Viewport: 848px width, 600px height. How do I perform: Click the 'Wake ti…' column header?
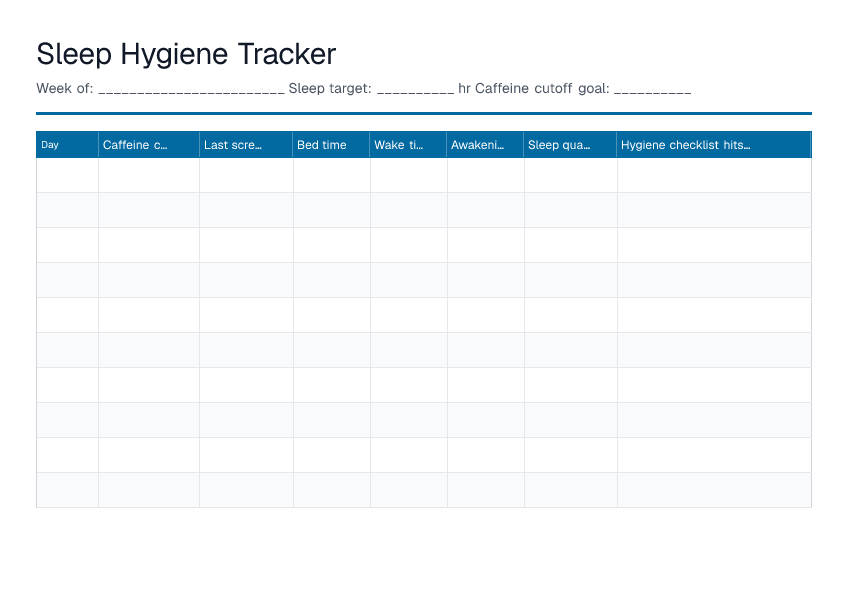click(408, 144)
